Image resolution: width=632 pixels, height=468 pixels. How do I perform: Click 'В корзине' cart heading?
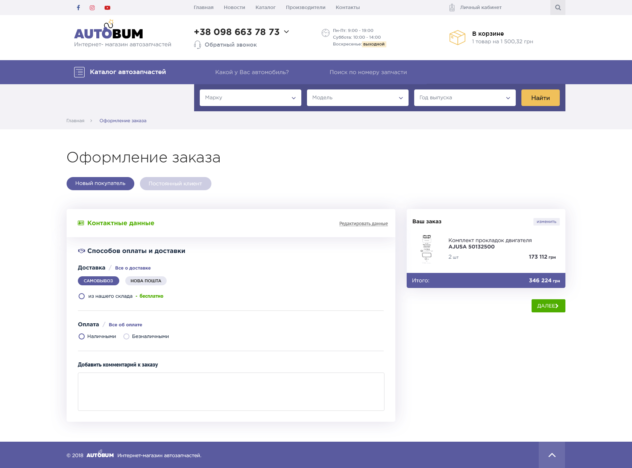tap(488, 34)
